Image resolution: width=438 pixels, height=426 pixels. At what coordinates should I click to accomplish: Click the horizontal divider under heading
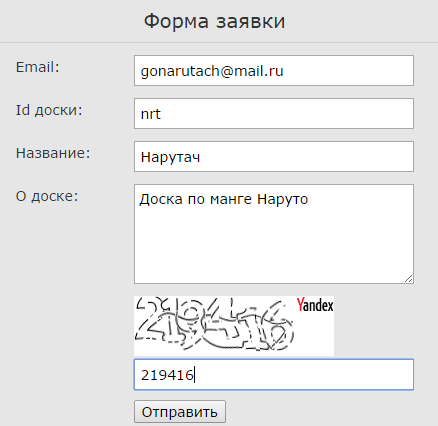tap(219, 42)
